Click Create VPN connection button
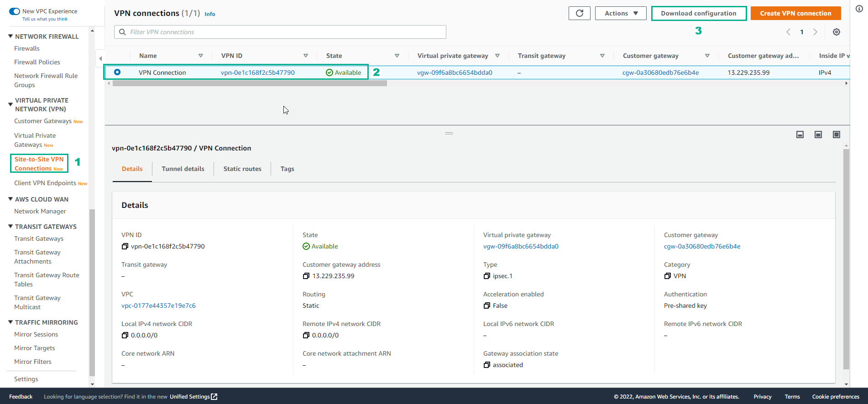 point(795,13)
